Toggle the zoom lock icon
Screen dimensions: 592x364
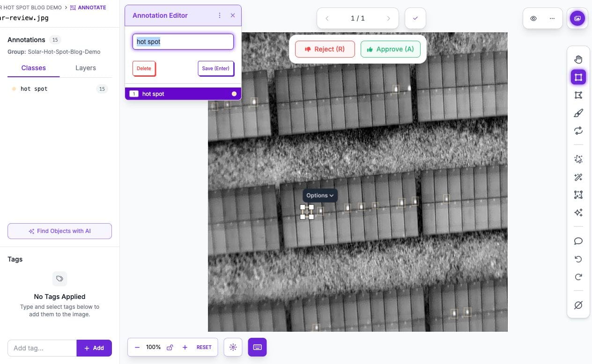coord(170,347)
